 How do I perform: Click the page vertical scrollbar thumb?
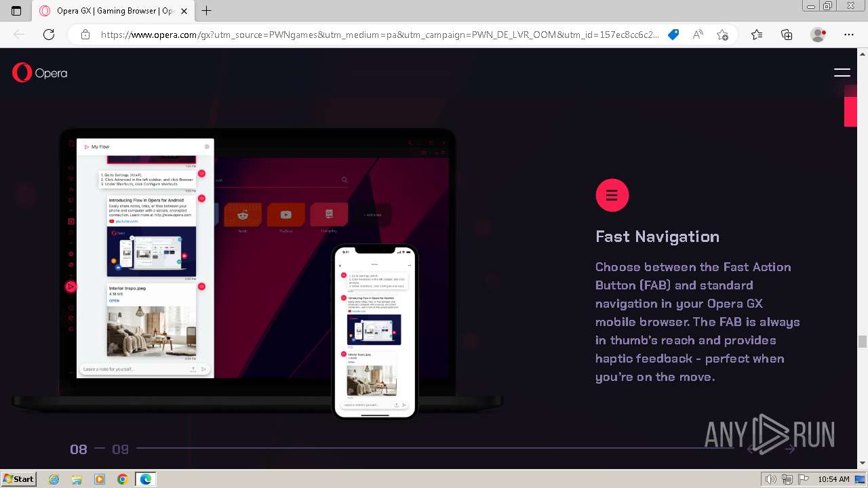click(863, 341)
